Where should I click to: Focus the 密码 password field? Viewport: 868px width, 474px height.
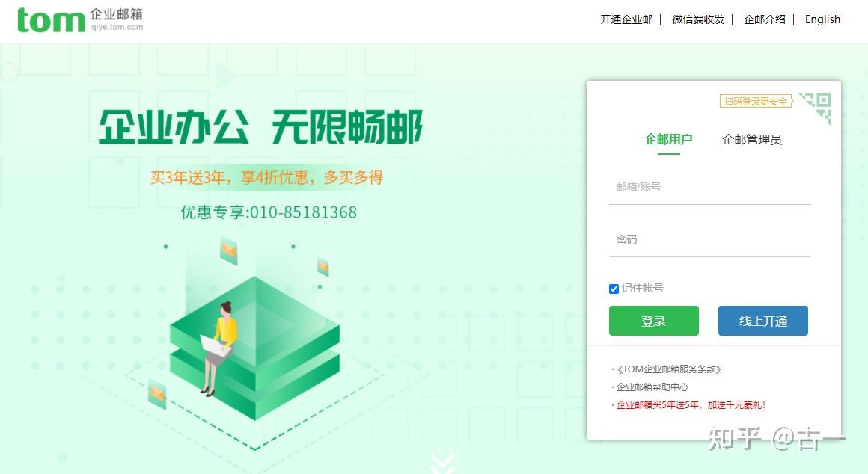point(709,239)
